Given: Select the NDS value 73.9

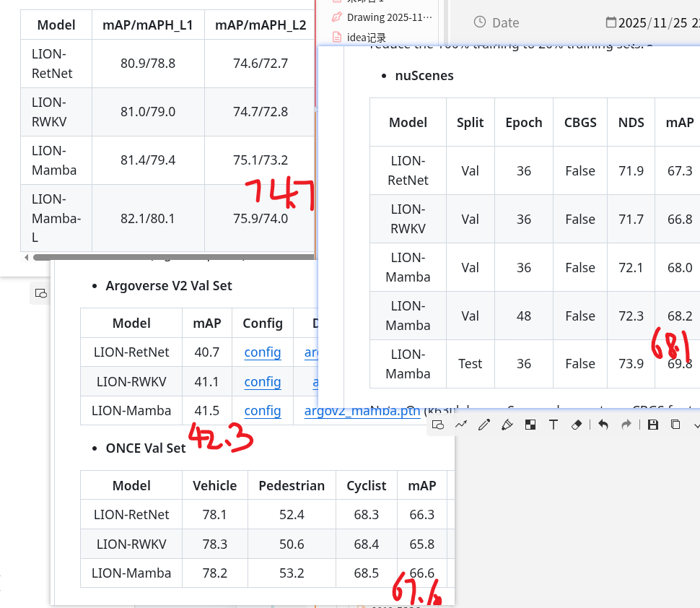Looking at the screenshot, I should (631, 364).
